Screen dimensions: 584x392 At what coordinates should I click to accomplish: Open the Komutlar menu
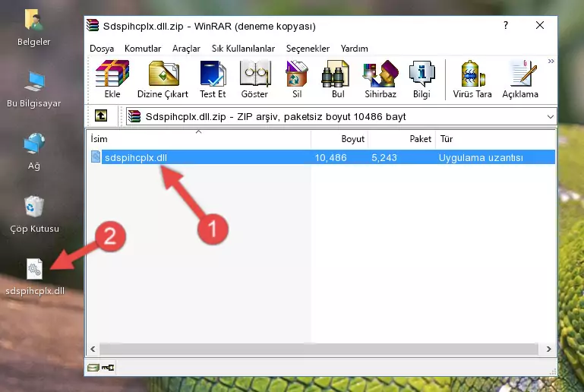tap(143, 49)
